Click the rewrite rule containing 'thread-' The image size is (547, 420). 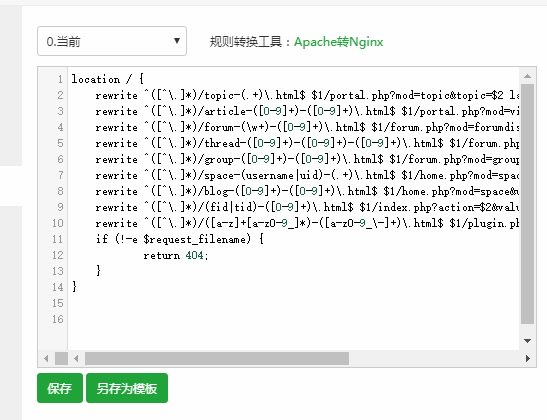tap(307, 143)
